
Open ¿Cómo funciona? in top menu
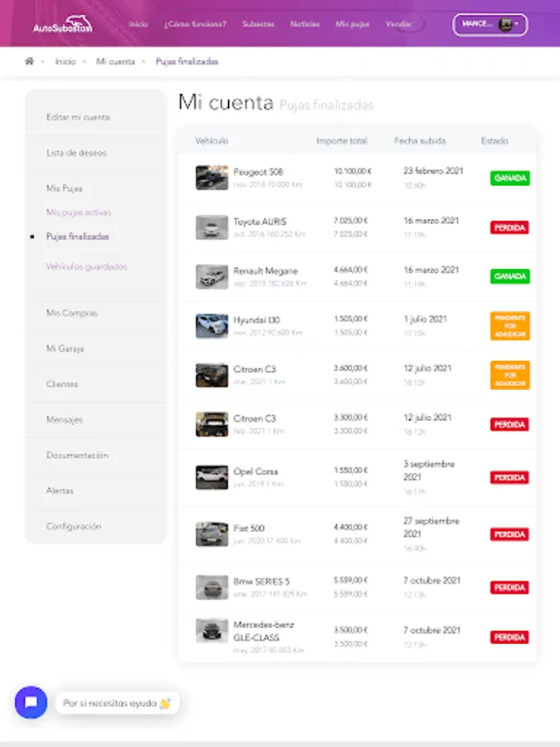pyautogui.click(x=195, y=24)
